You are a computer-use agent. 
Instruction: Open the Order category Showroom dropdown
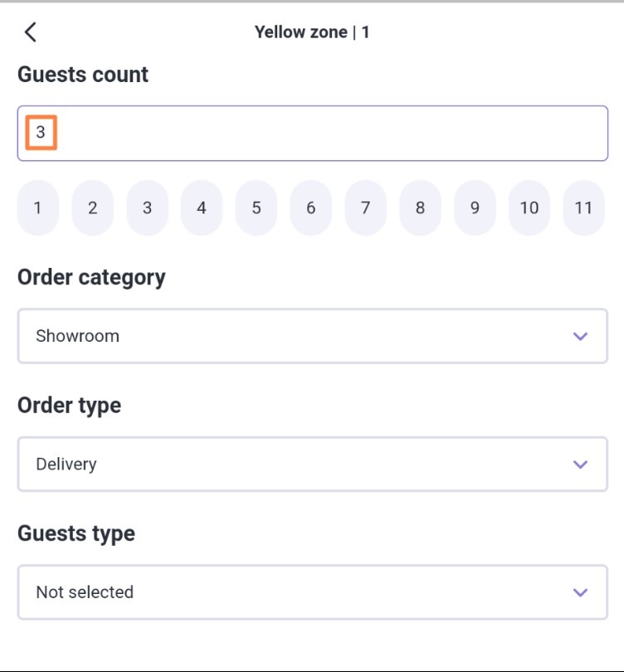(x=313, y=336)
